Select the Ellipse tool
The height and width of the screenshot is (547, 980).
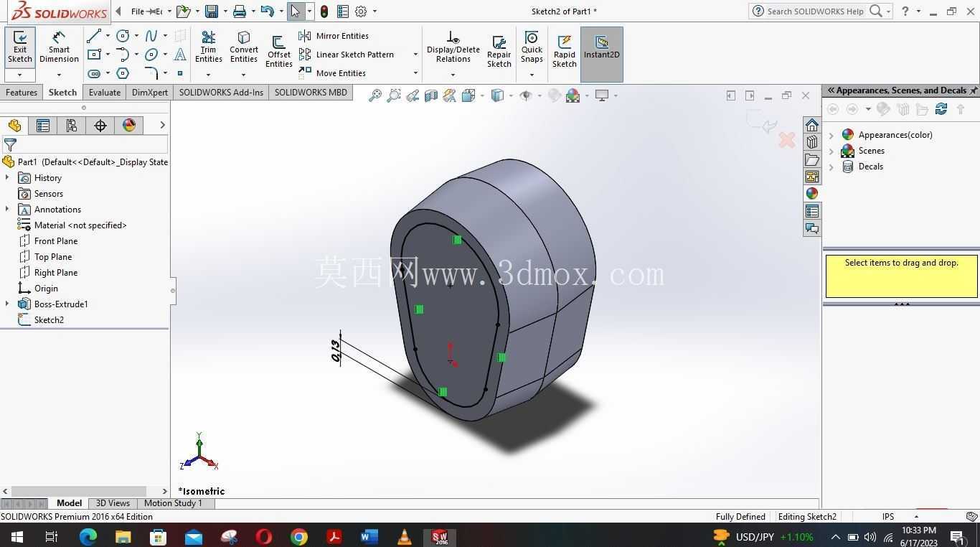coord(151,55)
